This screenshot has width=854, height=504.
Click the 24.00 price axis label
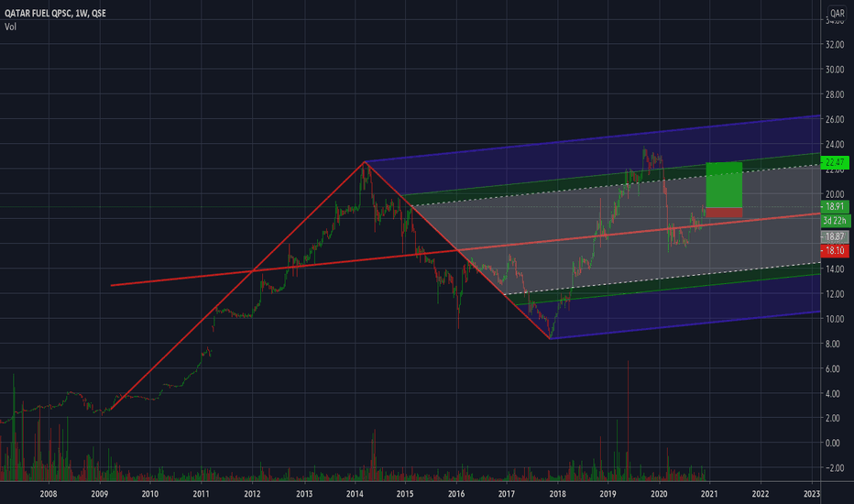click(835, 145)
